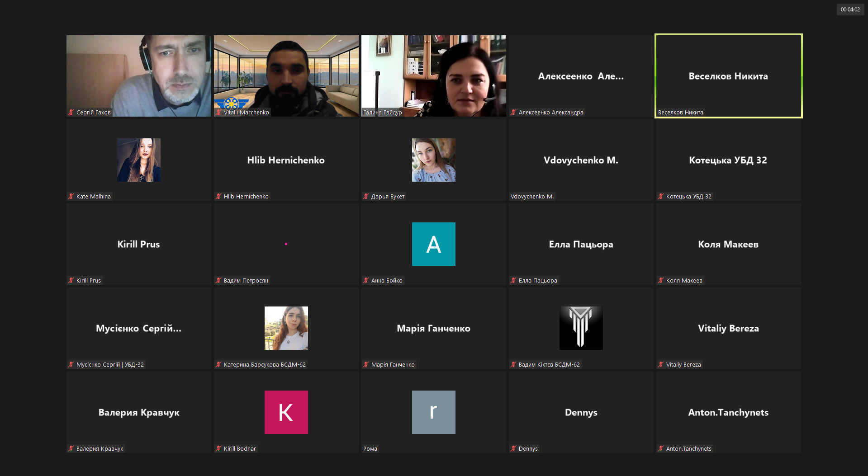
Task: Click muted mic icon beside Мусієнко Сергій | УБД-32
Action: coord(71,364)
